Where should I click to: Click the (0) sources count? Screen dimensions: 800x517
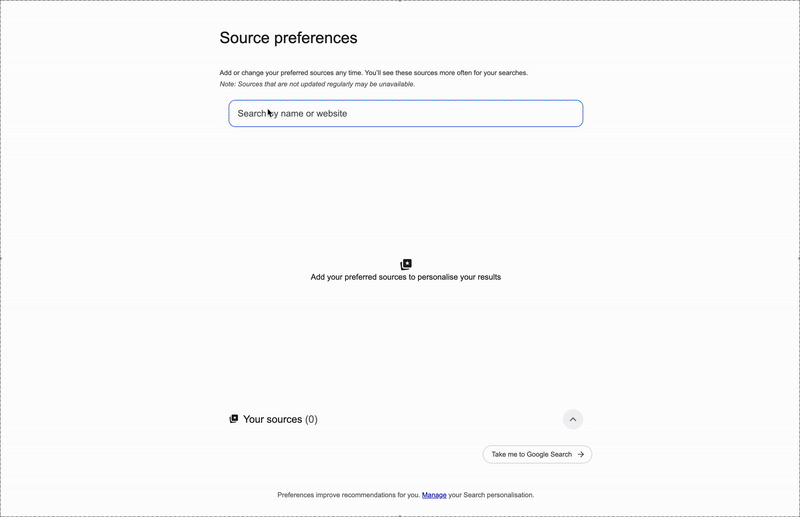coord(311,419)
